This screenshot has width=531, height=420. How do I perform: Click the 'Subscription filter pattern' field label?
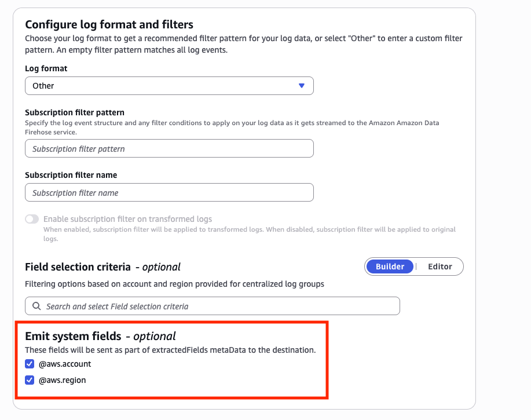(x=75, y=112)
